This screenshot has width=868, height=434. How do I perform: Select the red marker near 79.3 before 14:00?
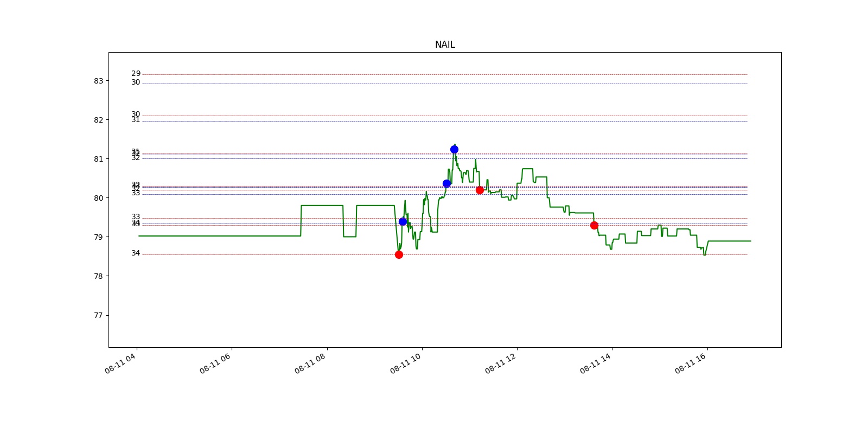[x=594, y=225]
